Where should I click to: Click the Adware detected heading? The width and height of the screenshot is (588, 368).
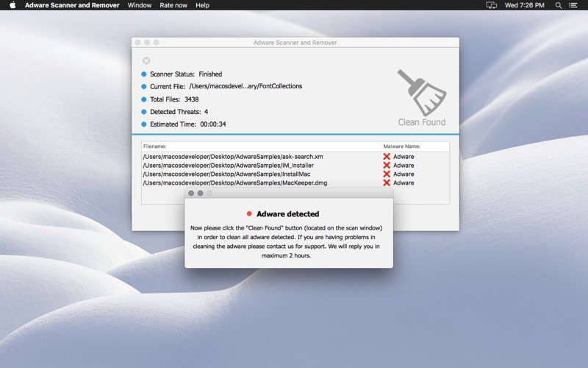pyautogui.click(x=287, y=213)
